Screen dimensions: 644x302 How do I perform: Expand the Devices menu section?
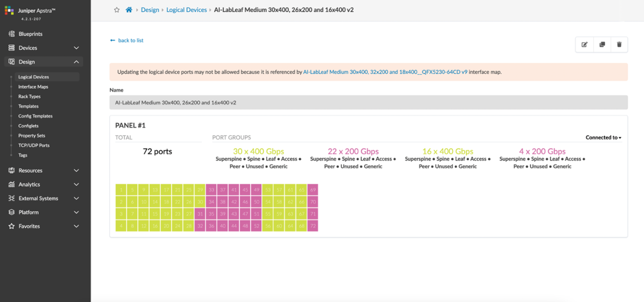76,48
